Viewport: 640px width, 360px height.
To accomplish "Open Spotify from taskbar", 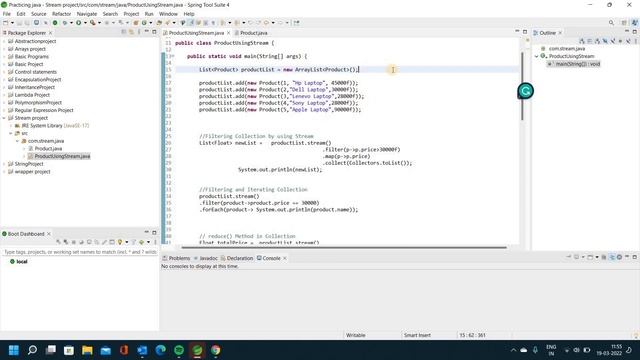I will click(179, 350).
